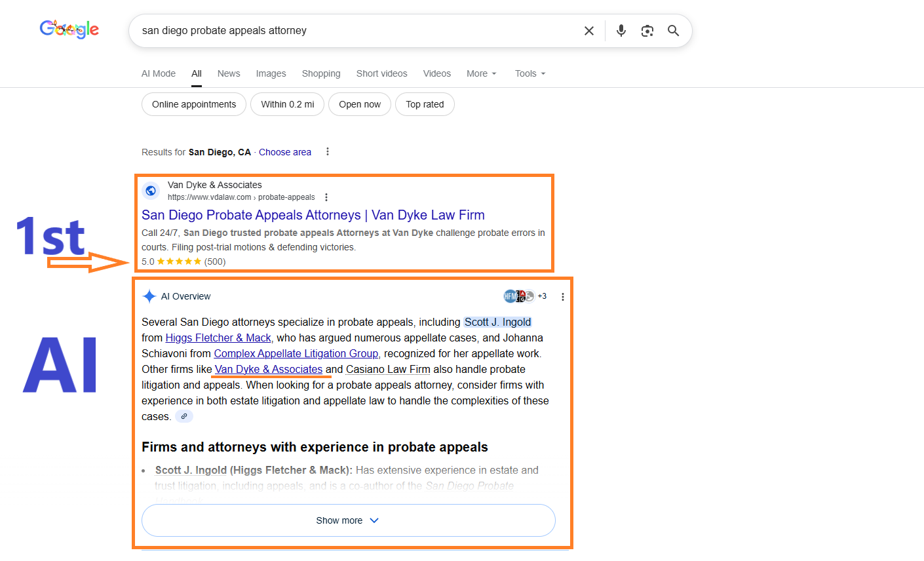924x561 pixels.
Task: Open the Shopping tab
Action: click(321, 73)
